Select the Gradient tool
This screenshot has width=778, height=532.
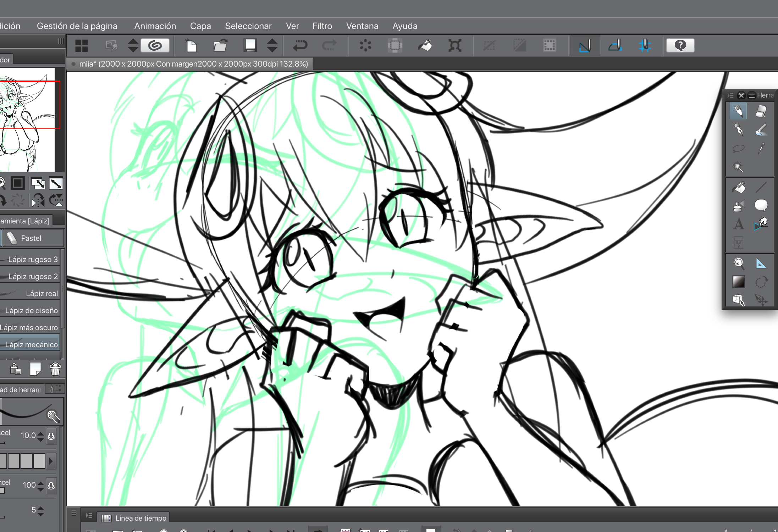coord(739,282)
